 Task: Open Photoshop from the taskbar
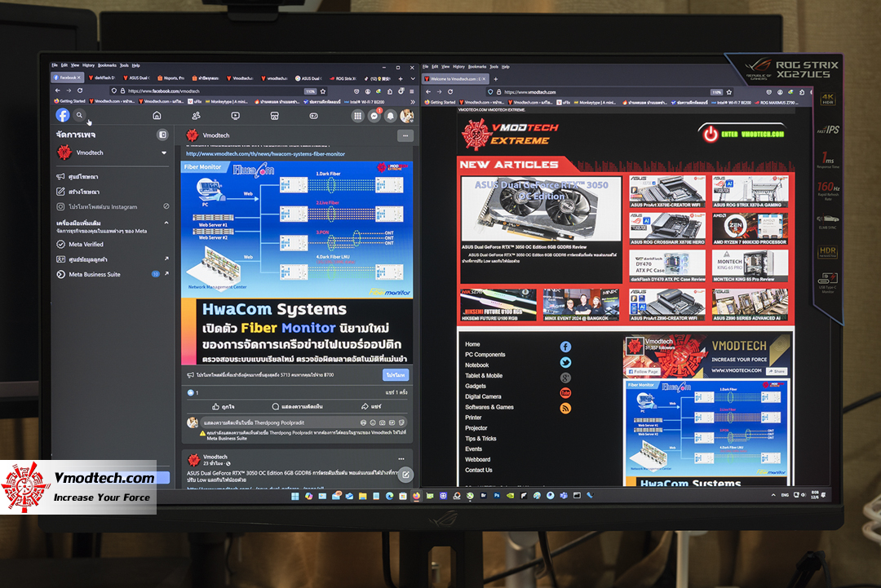click(x=497, y=496)
